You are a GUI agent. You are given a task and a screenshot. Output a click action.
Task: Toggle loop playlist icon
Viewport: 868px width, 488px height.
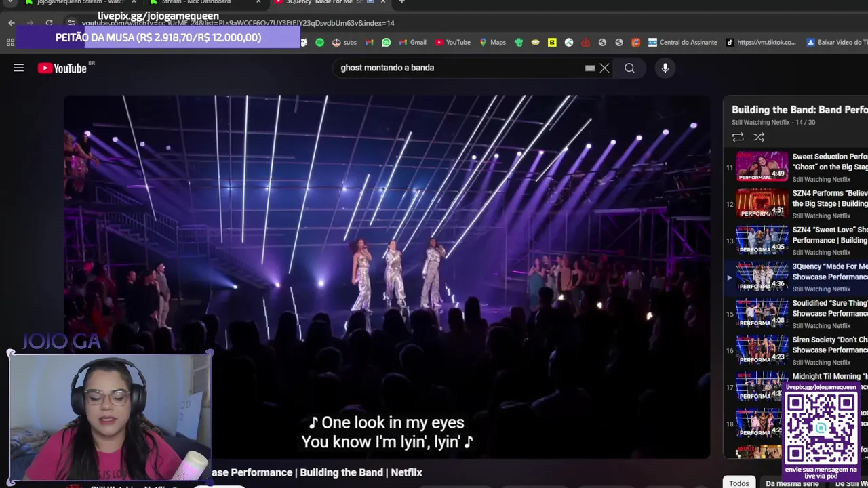[738, 138]
